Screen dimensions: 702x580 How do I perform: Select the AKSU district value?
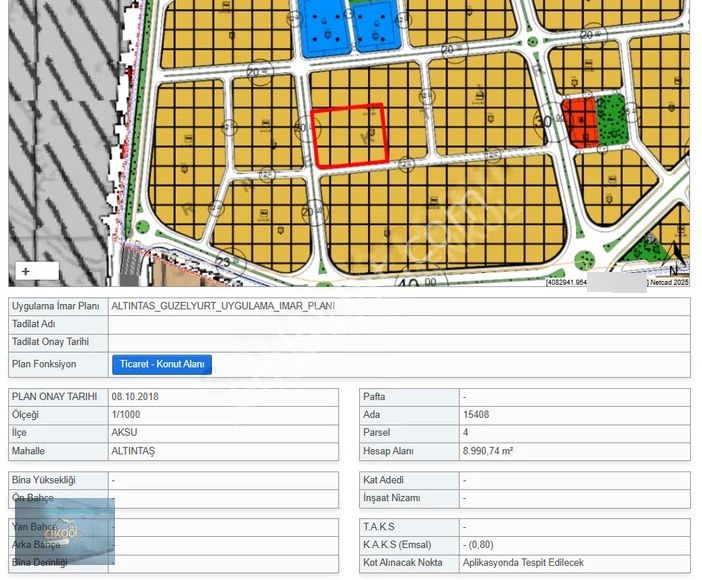[x=124, y=433]
